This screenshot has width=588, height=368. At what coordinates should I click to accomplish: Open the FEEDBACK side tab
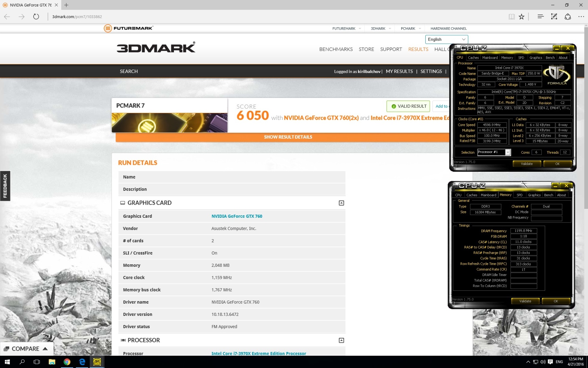(5, 186)
